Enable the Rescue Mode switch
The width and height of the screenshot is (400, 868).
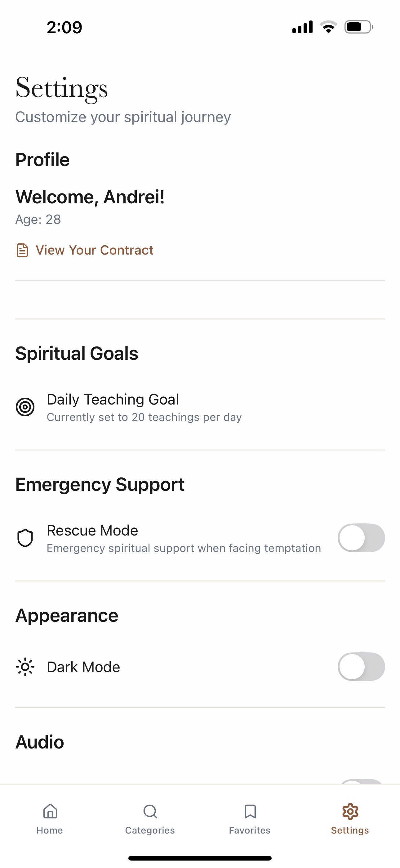tap(361, 538)
